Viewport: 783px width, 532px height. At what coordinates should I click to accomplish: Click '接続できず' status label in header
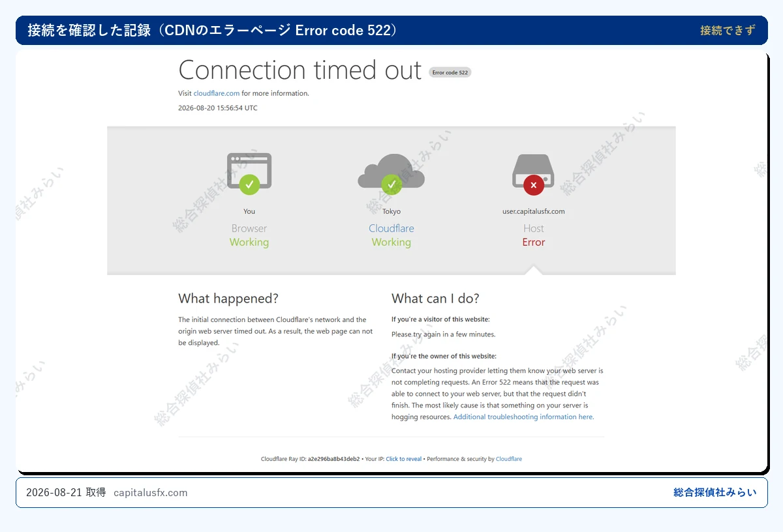[728, 30]
